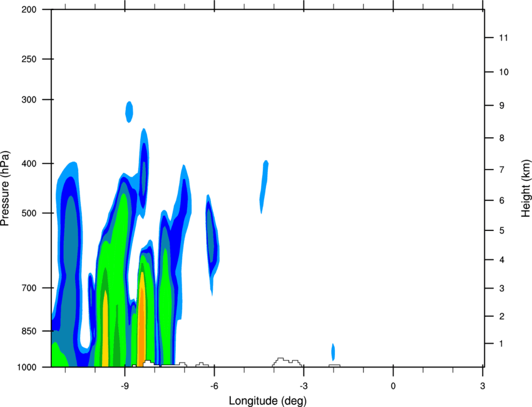Click the 'Pressure (hPa)' axis title

pyautogui.click(x=5, y=188)
